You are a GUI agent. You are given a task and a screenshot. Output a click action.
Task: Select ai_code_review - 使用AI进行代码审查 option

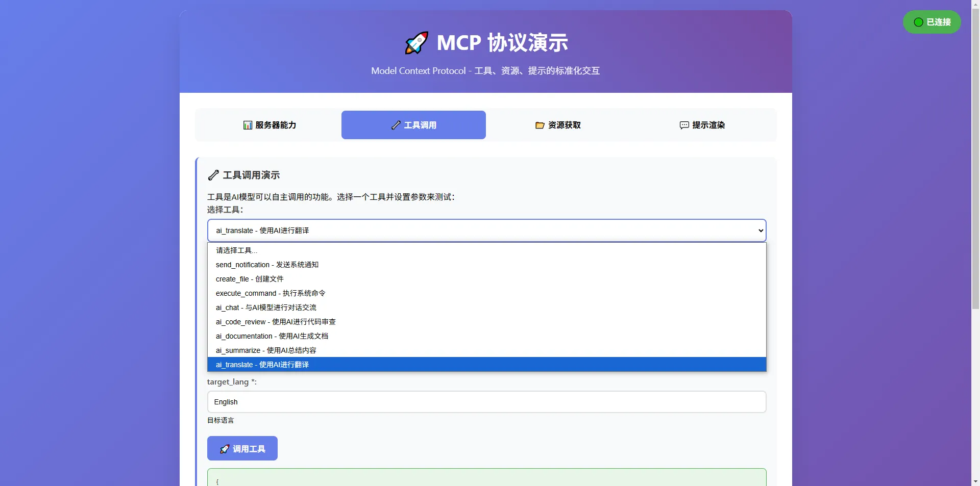tap(487, 322)
